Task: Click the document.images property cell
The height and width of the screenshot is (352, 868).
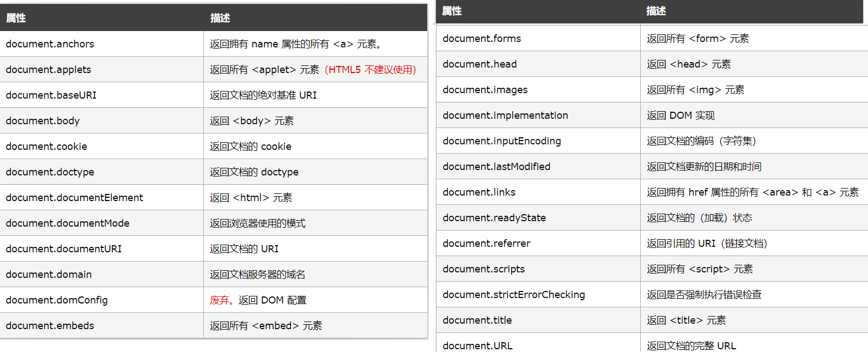Action: pyautogui.click(x=485, y=90)
